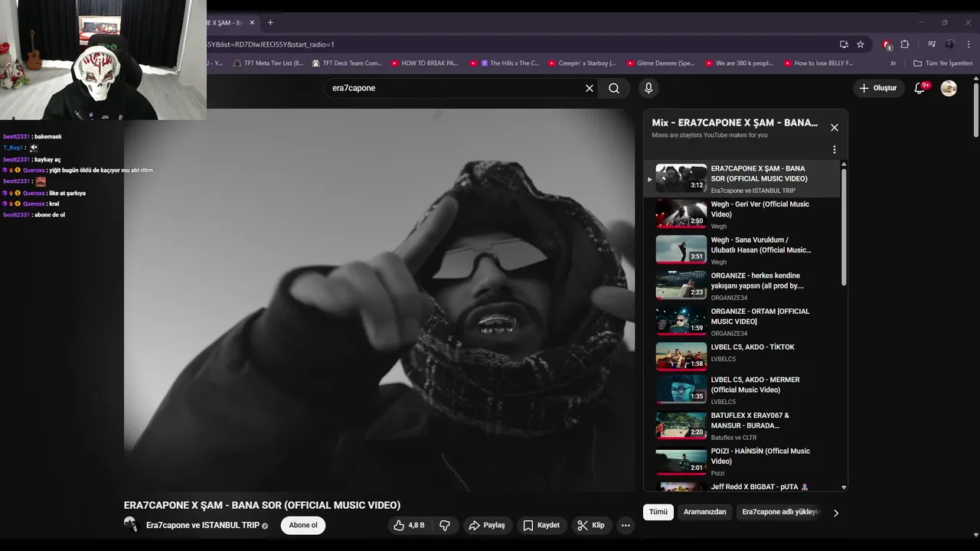This screenshot has width=980, height=551.
Task: Select current ERA7CAPONE X ŞAM playlist item
Action: point(741,178)
